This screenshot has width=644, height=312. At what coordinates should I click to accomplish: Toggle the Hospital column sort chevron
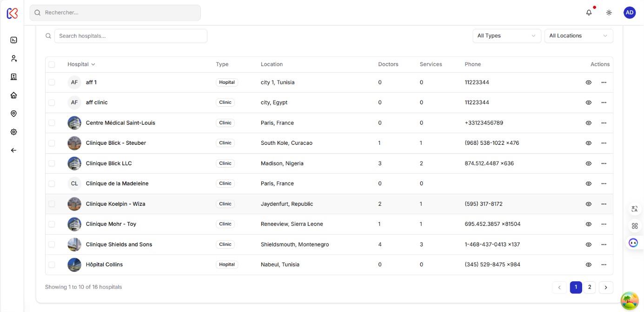click(x=93, y=64)
